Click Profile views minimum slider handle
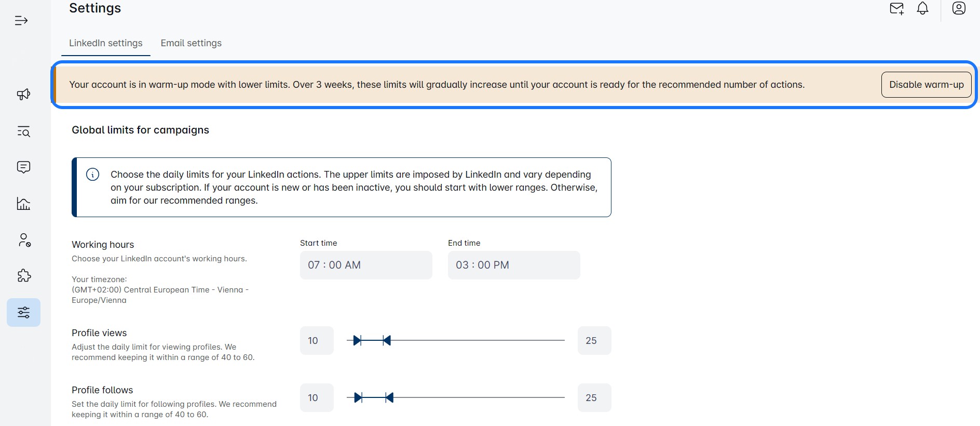 357,341
